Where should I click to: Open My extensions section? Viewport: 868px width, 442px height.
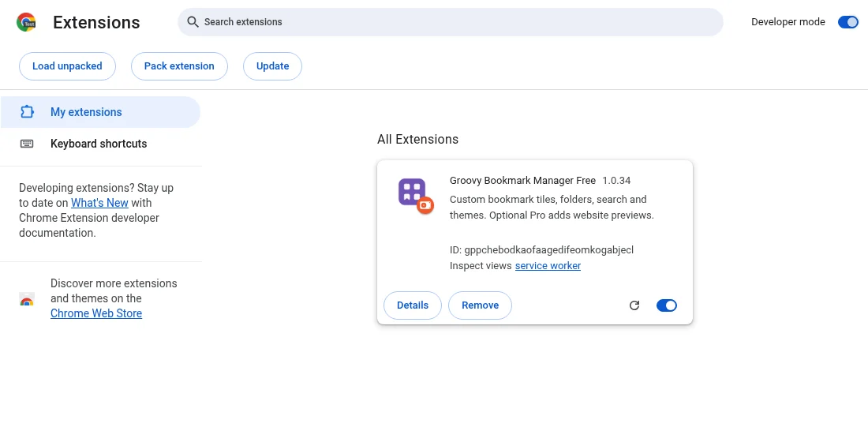[100, 112]
